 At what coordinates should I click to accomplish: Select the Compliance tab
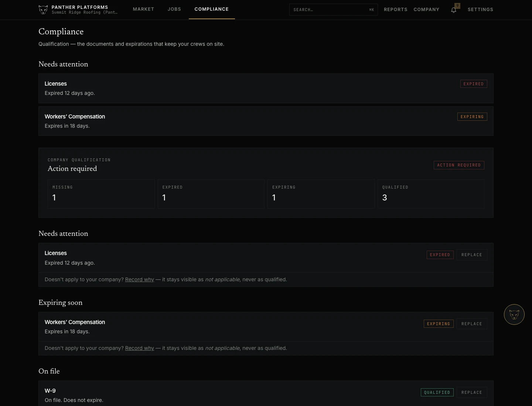tap(212, 9)
